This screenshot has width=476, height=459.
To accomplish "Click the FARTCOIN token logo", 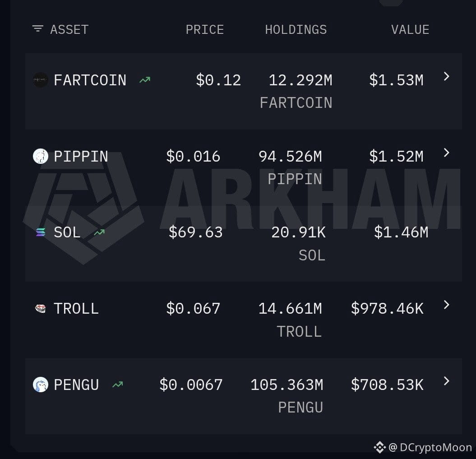I will tap(40, 80).
